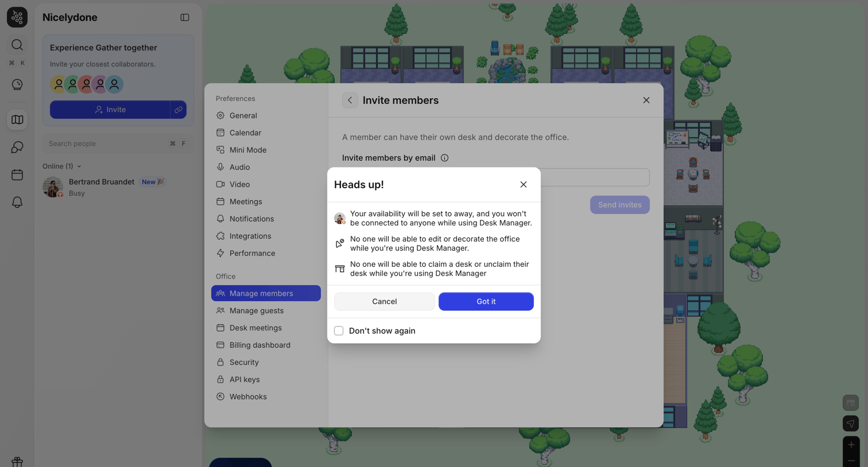Image resolution: width=868 pixels, height=467 pixels.
Task: Close the settings panel
Action: [x=646, y=100]
